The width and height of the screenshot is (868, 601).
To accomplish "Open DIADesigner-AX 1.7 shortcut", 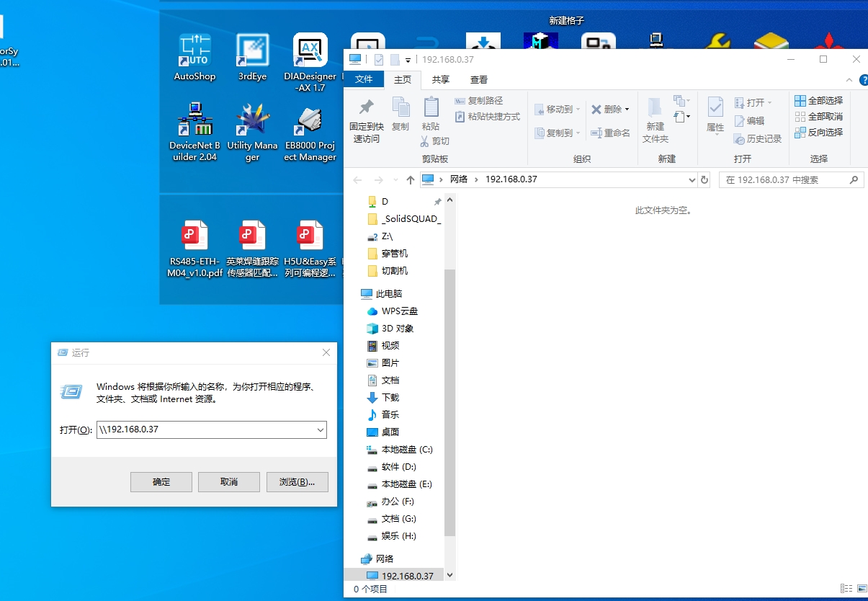I will click(310, 63).
